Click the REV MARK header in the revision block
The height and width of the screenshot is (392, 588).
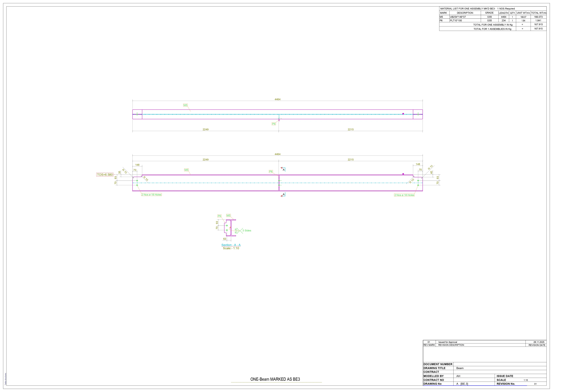pyautogui.click(x=429, y=345)
